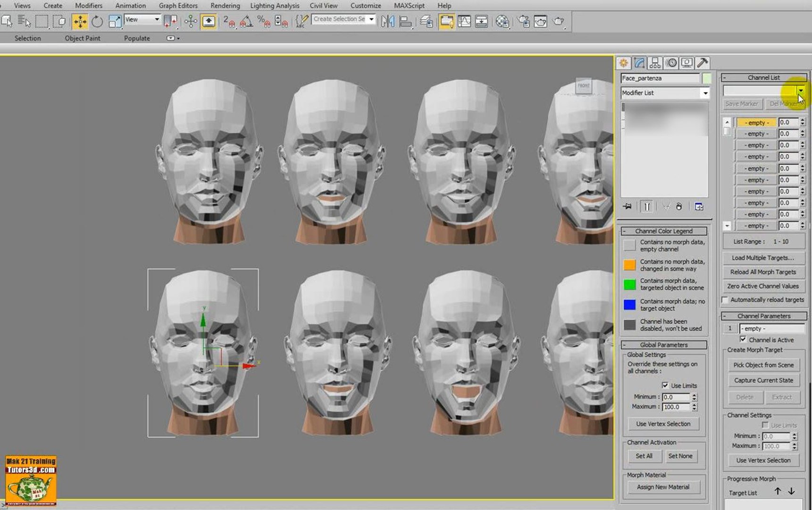Open the Graph Editors menu
The image size is (812, 510).
178,6
